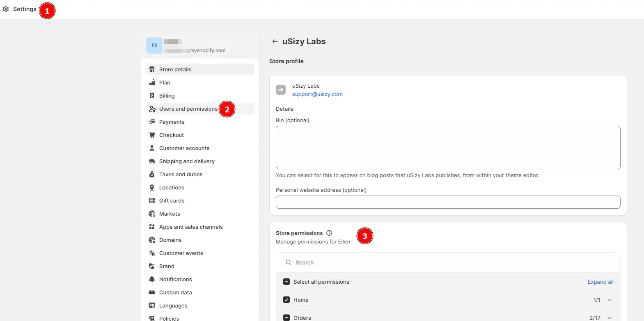Click into the Bio text area
Screen dimensions: 644x321
coord(448,147)
